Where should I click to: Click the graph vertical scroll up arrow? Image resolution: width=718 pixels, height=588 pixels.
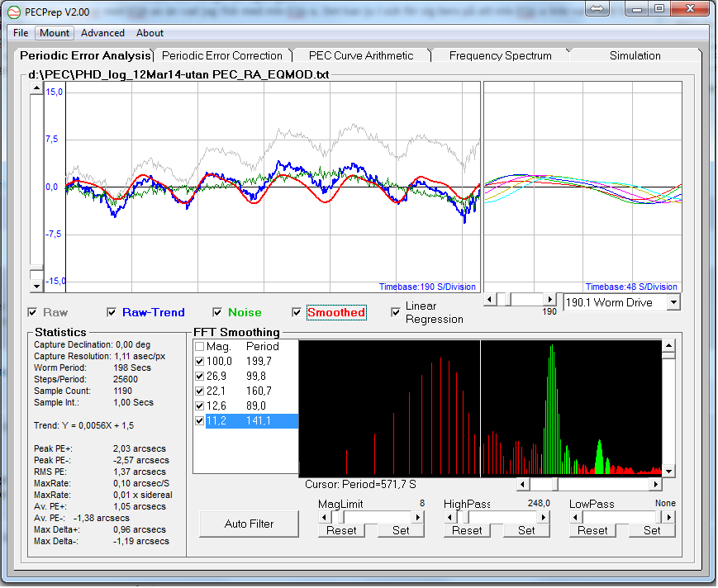(x=36, y=88)
